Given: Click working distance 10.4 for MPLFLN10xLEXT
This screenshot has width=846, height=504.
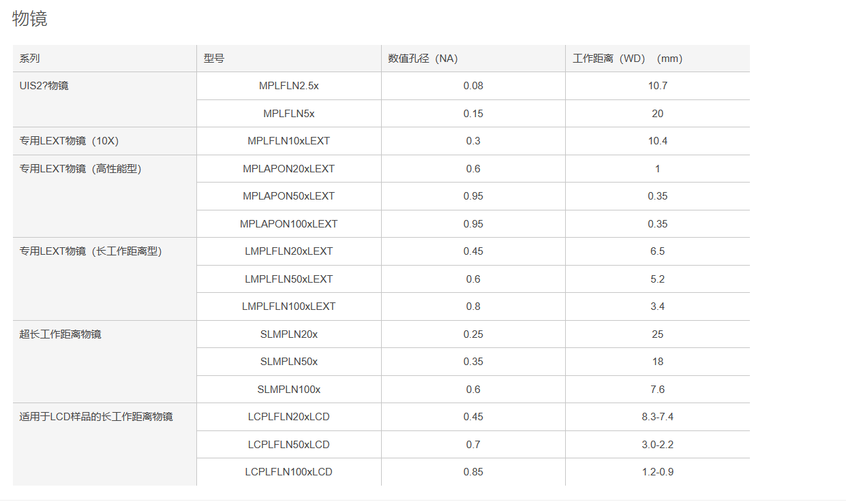Looking at the screenshot, I should coord(657,141).
